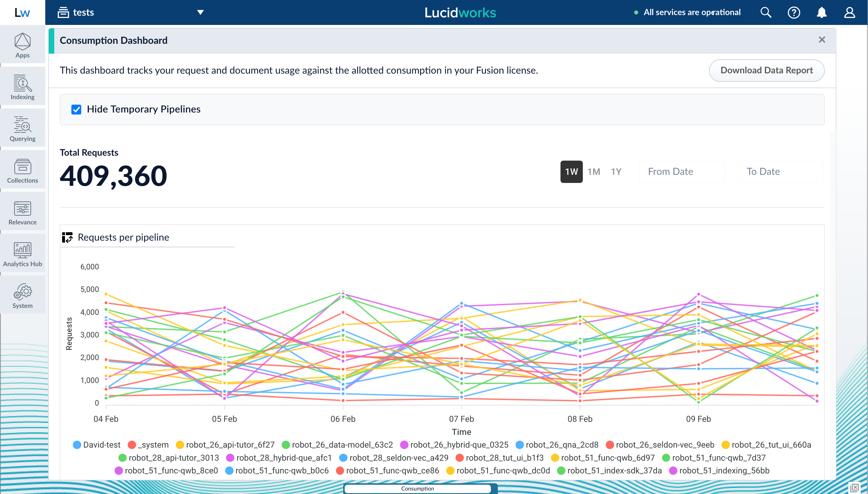Image resolution: width=868 pixels, height=494 pixels.
Task: Toggle robot_26_qna_2cd8 legend entry
Action: tap(557, 445)
